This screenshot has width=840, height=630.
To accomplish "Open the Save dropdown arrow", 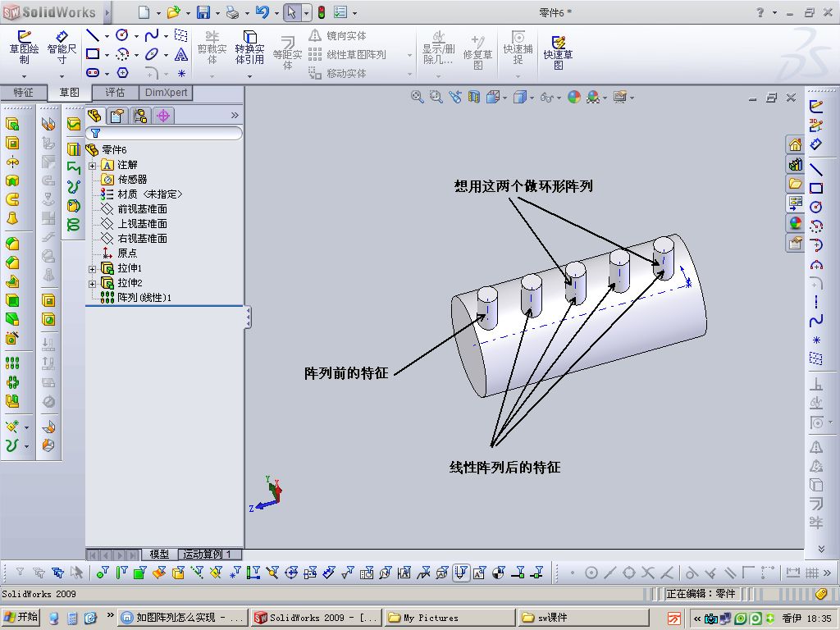I will point(217,13).
